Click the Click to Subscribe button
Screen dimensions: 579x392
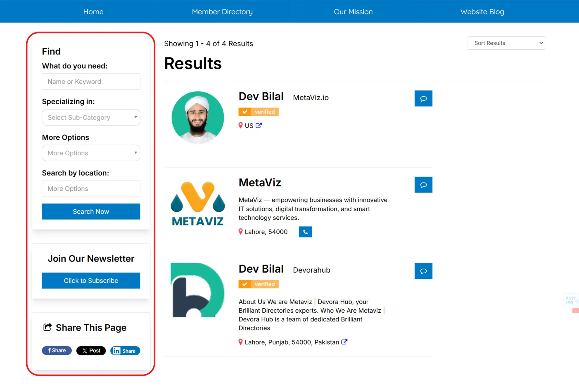[91, 281]
